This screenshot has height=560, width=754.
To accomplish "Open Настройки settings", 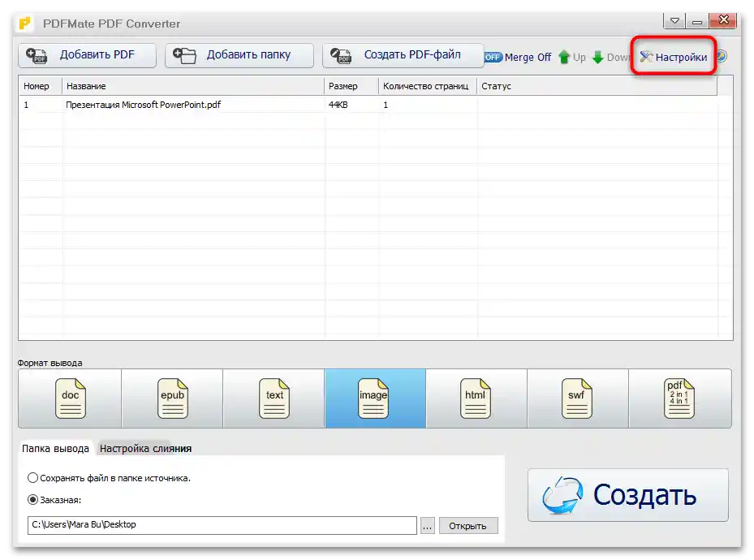I will [x=673, y=57].
